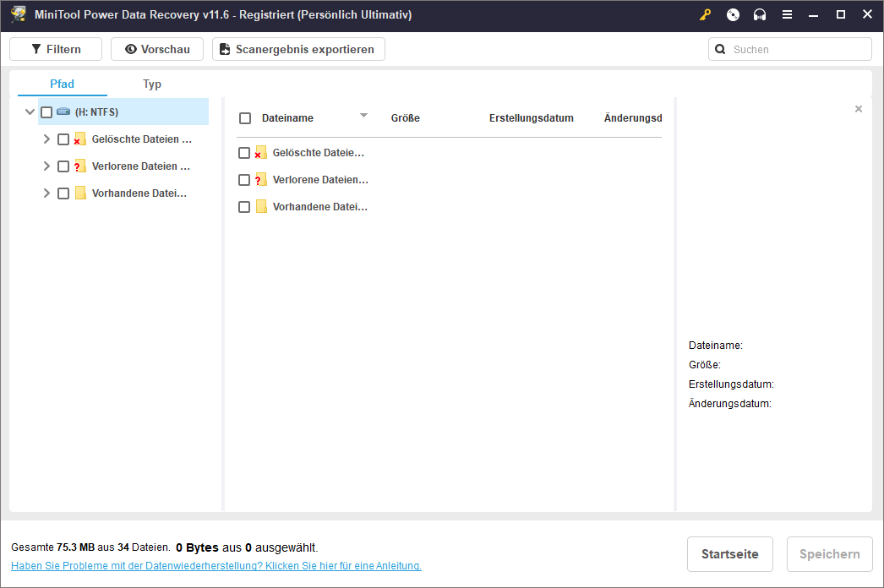Image resolution: width=884 pixels, height=588 pixels.
Task: Click the H: NTFS drive icon
Action: point(63,112)
